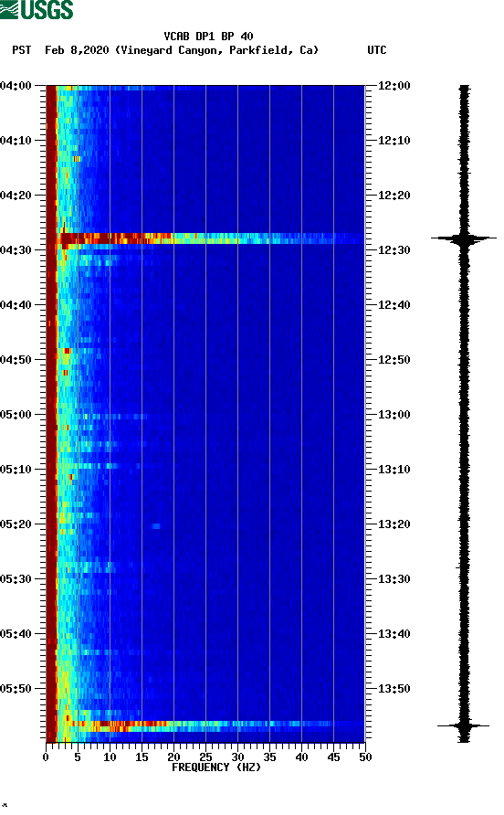Click the 40 Hz frequency tick label

click(301, 757)
